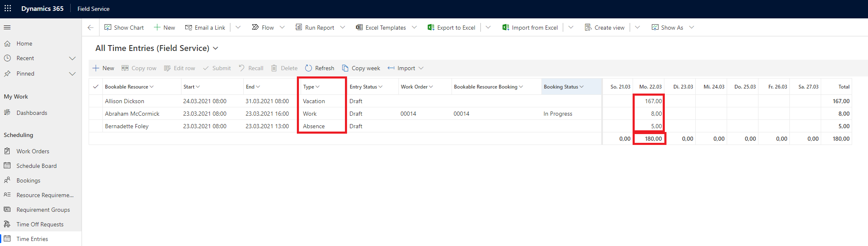
Task: Open the Create view dropdown arrow
Action: [x=637, y=27]
